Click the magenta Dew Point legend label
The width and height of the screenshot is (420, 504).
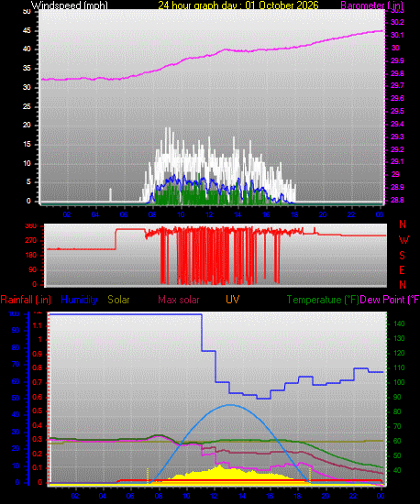click(x=390, y=300)
